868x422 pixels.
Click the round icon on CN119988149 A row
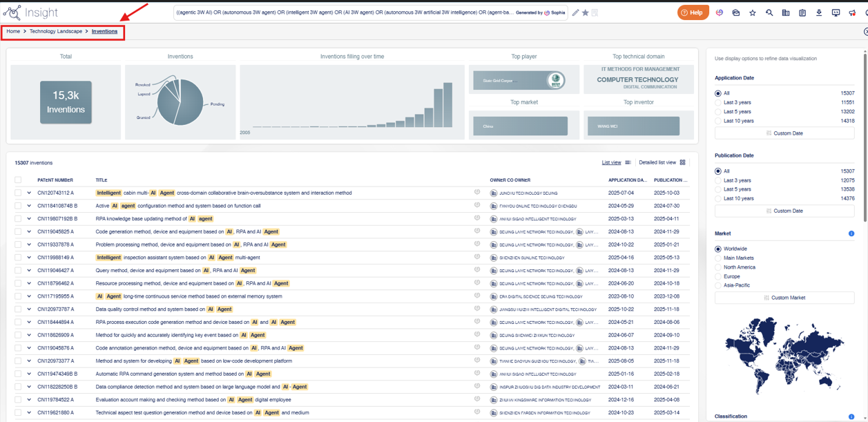click(477, 258)
